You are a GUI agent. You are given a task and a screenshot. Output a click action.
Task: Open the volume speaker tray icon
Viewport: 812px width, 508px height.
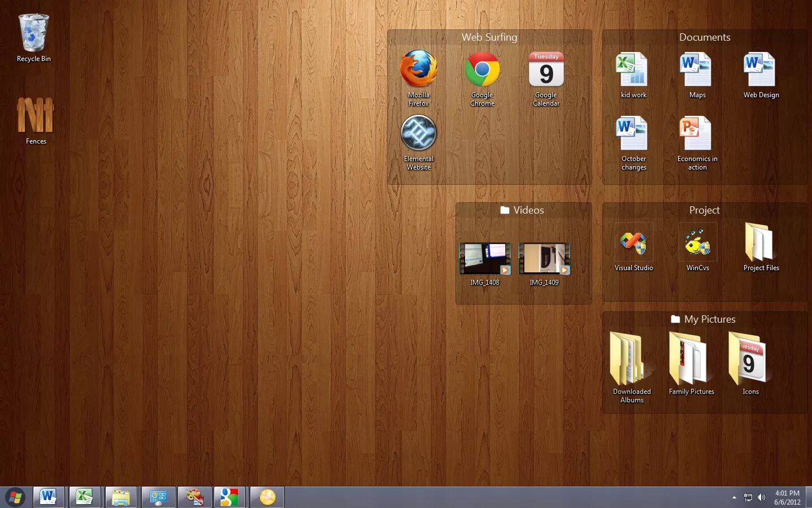761,498
